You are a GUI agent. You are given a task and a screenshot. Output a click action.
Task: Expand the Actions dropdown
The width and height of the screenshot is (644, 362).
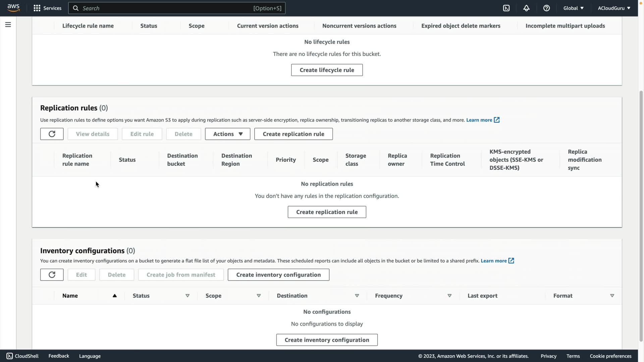227,134
